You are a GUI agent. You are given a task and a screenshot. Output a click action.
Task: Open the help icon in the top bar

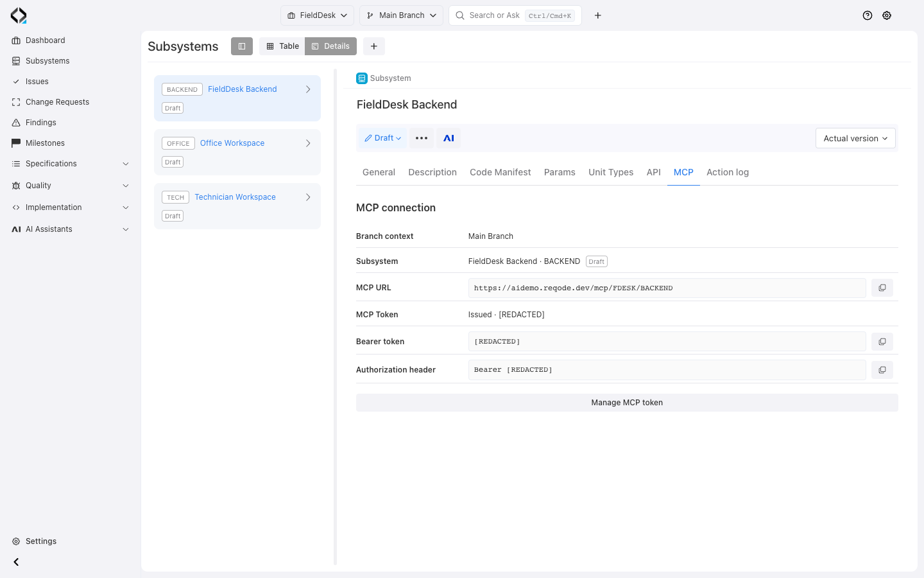(868, 15)
